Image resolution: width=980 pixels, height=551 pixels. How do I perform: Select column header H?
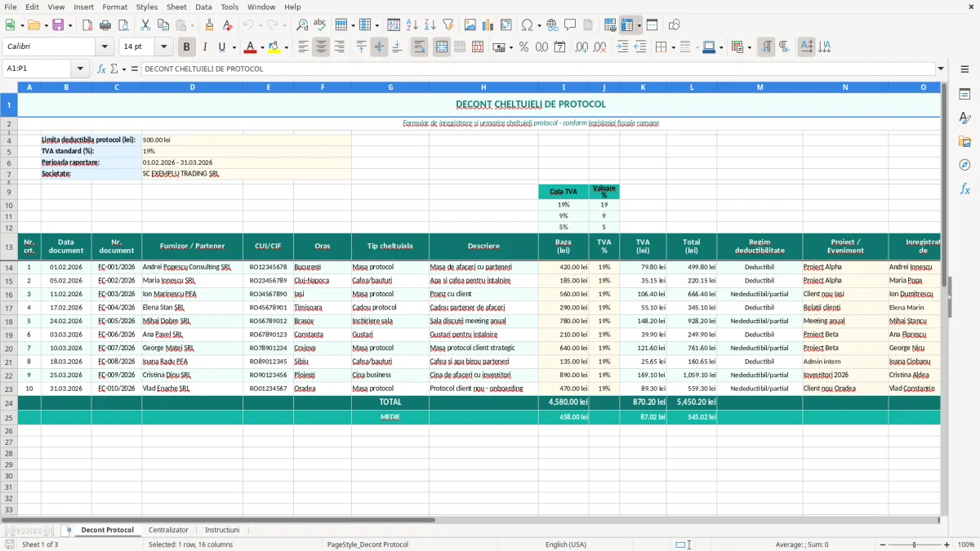click(483, 87)
